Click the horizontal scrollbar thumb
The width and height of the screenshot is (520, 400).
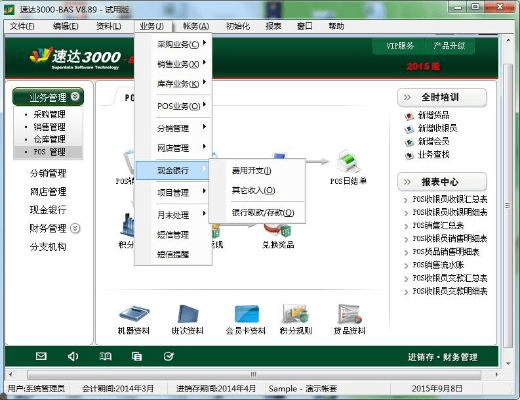[253, 375]
